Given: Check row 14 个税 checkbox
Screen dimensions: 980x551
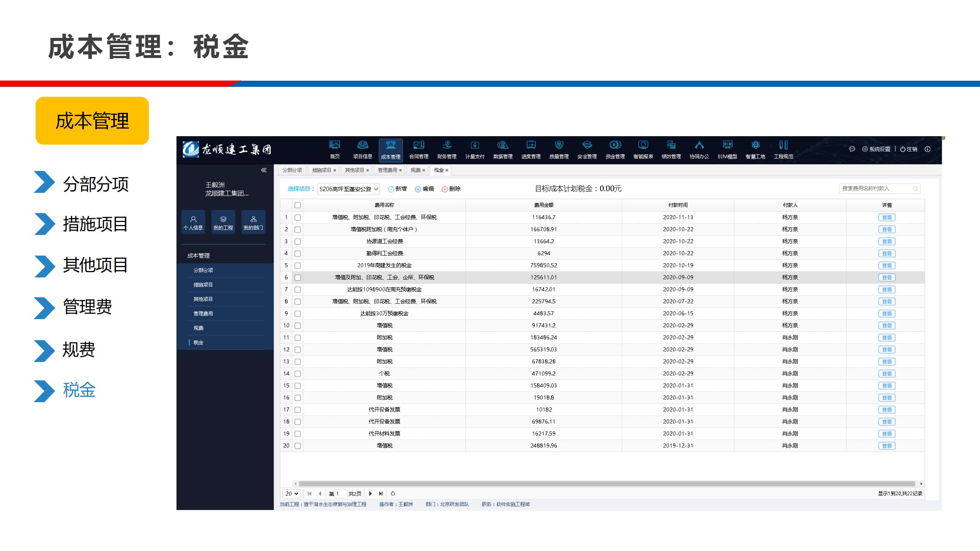Looking at the screenshot, I should [x=298, y=374].
